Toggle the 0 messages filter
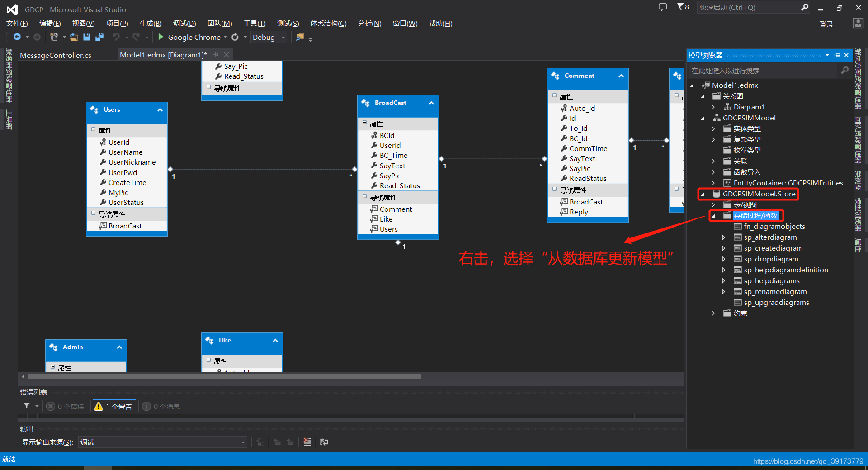 click(x=161, y=406)
